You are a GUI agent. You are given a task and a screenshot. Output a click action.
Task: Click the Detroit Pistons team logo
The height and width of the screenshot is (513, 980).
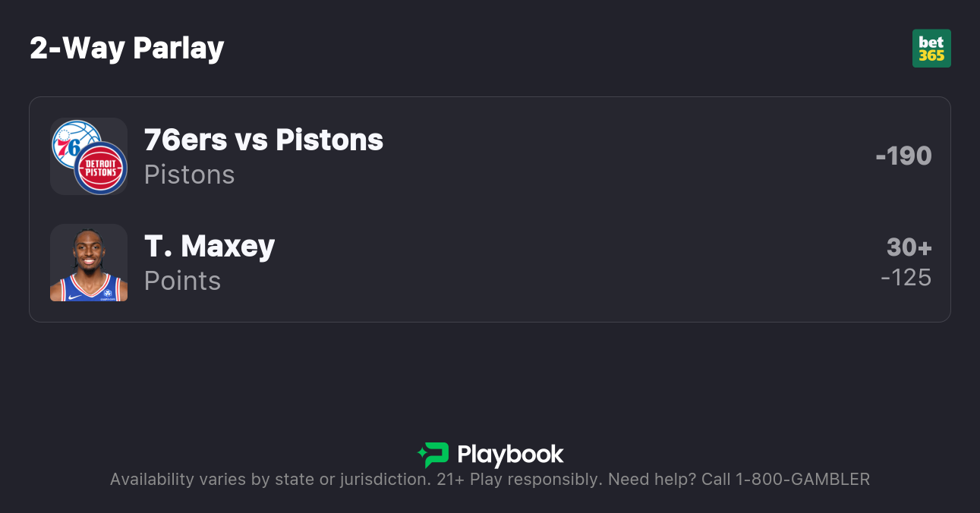[x=101, y=168]
